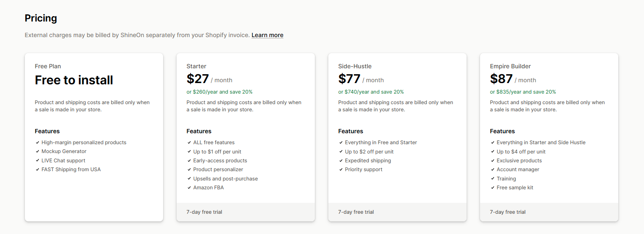Viewport: 644px width, 234px height.
Task: Select the Side-Hustle $77 price
Action: [349, 79]
